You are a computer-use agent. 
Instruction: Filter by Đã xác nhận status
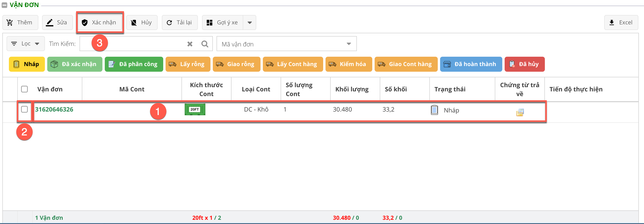(75, 64)
